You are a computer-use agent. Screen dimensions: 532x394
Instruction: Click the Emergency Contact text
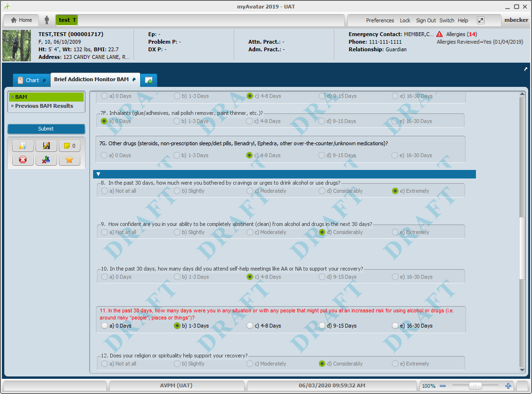pyautogui.click(x=391, y=34)
